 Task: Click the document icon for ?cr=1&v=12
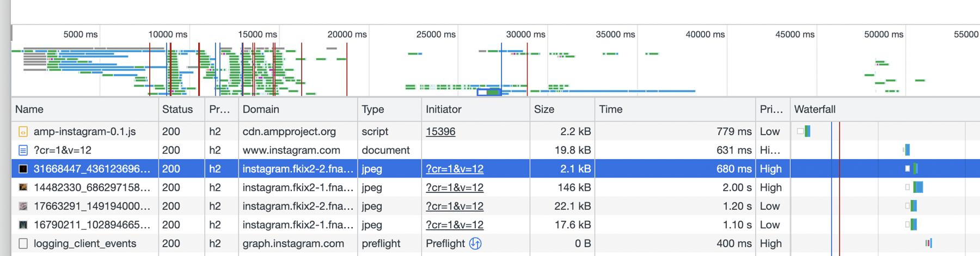23,150
